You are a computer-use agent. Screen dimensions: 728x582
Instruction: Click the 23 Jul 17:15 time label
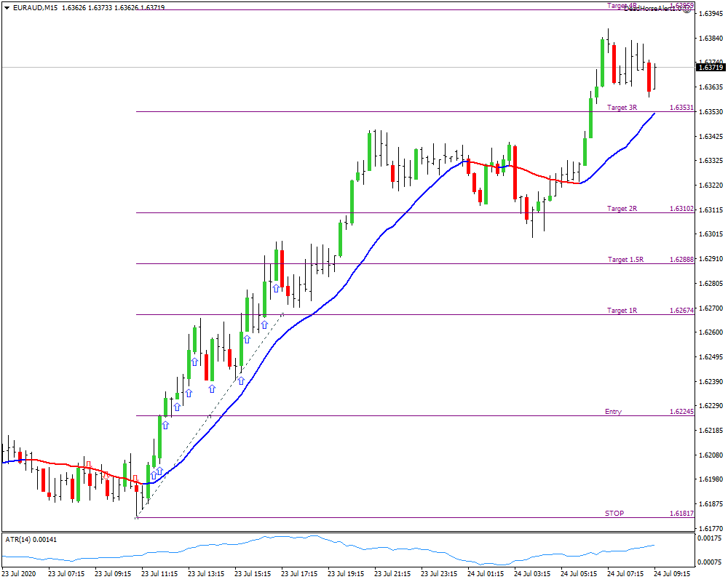tap(299, 574)
